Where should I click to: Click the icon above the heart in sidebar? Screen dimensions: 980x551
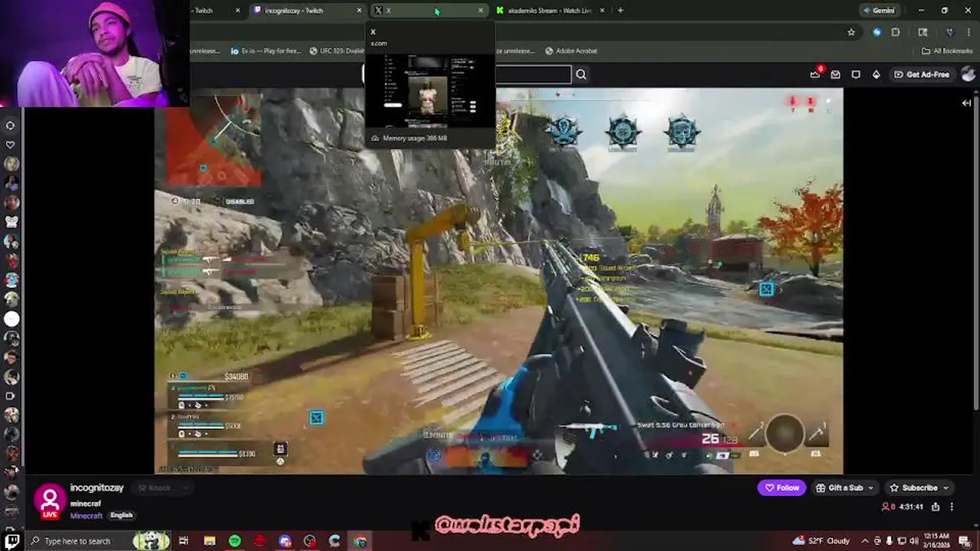click(x=11, y=125)
